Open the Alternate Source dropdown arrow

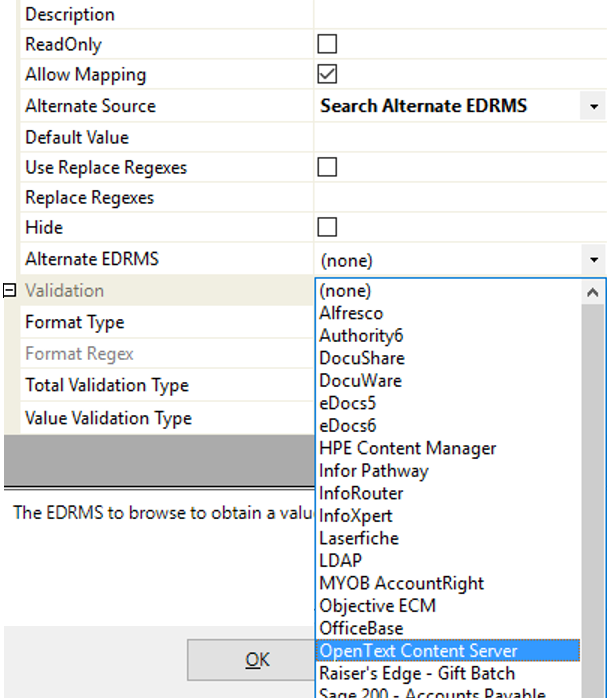tap(594, 106)
